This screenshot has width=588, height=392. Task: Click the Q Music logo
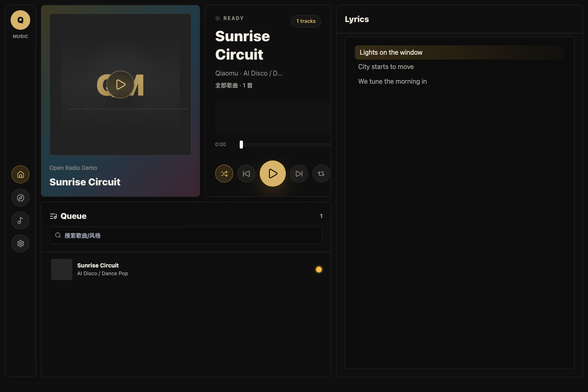[20, 20]
